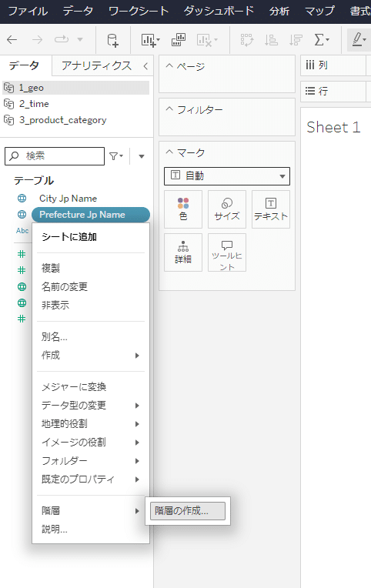
Task: Click the テキスト text mark card
Action: click(x=271, y=209)
